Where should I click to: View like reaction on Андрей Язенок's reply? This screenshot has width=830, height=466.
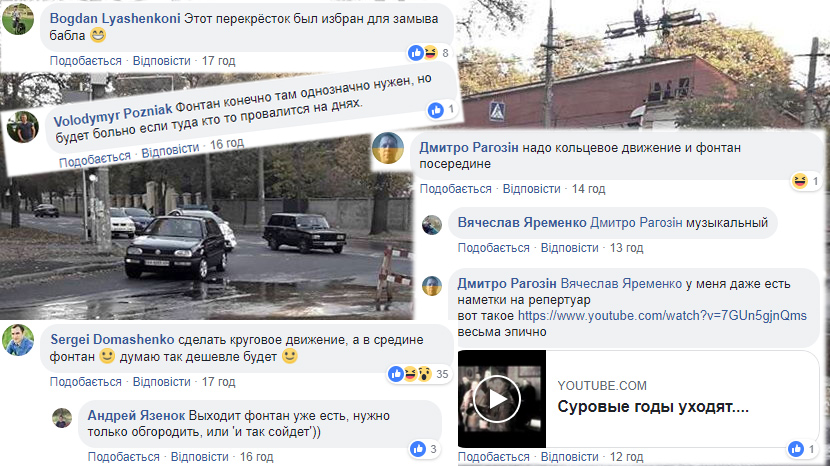(425, 449)
